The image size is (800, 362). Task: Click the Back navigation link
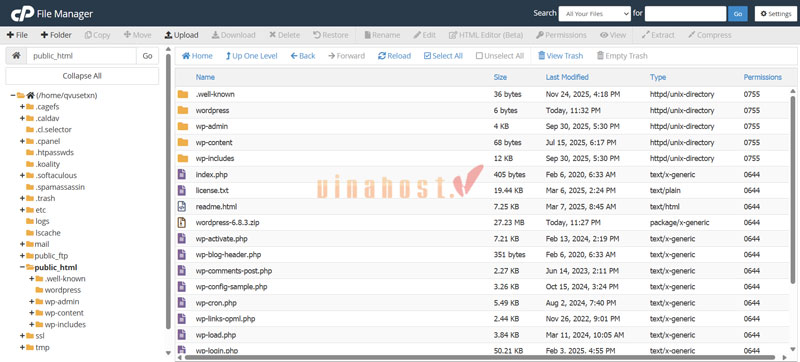coord(303,56)
